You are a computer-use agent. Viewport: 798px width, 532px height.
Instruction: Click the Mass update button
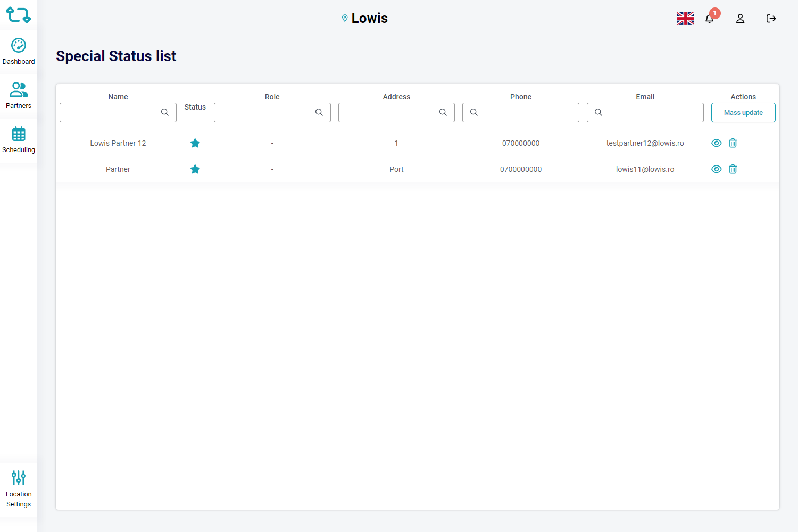click(743, 112)
